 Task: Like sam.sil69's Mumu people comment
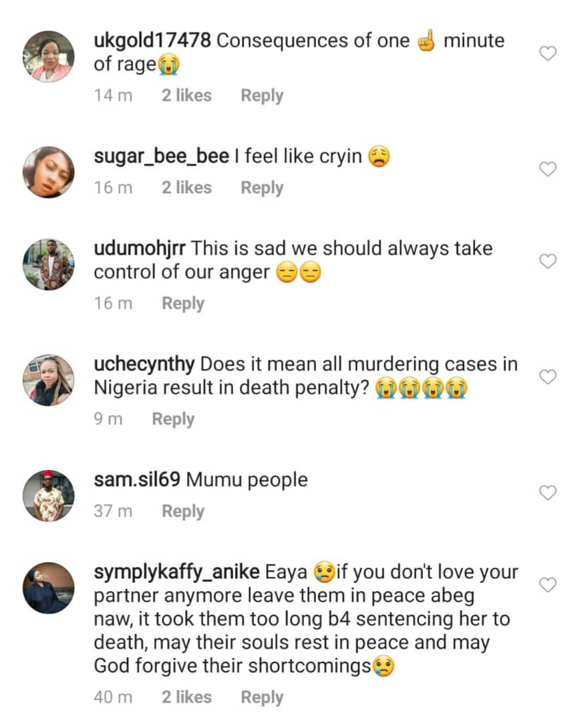point(547,493)
